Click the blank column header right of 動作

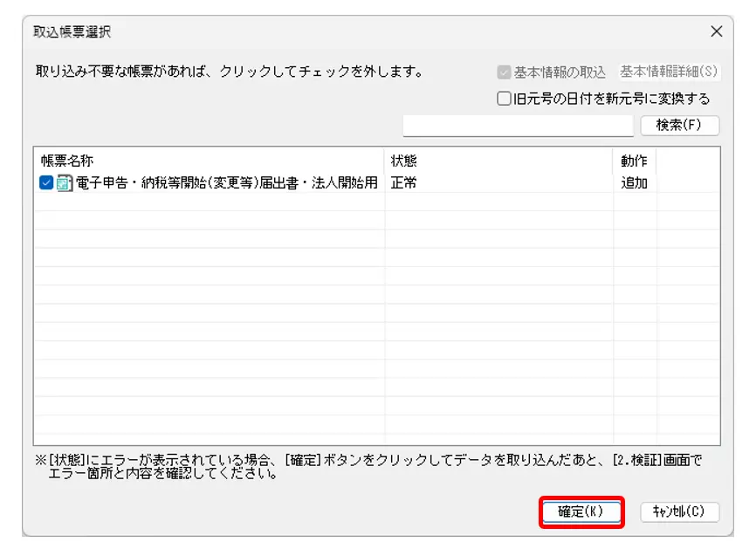click(688, 161)
